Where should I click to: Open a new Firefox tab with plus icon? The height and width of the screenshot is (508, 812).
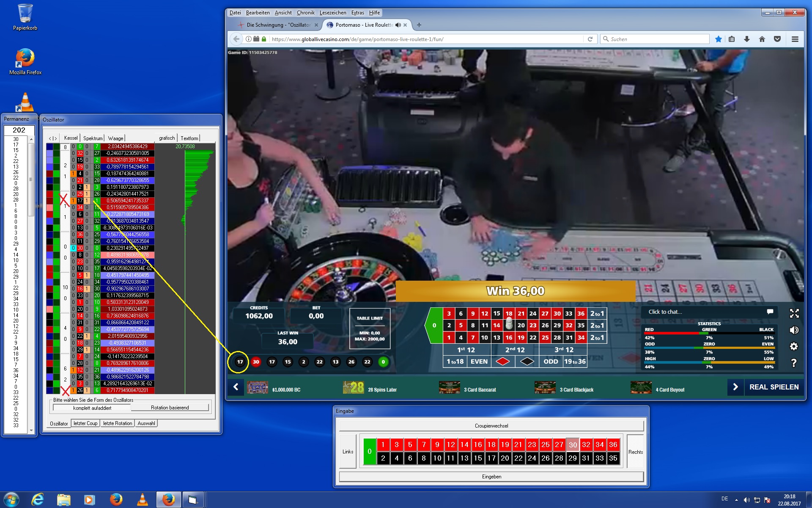coord(419,25)
